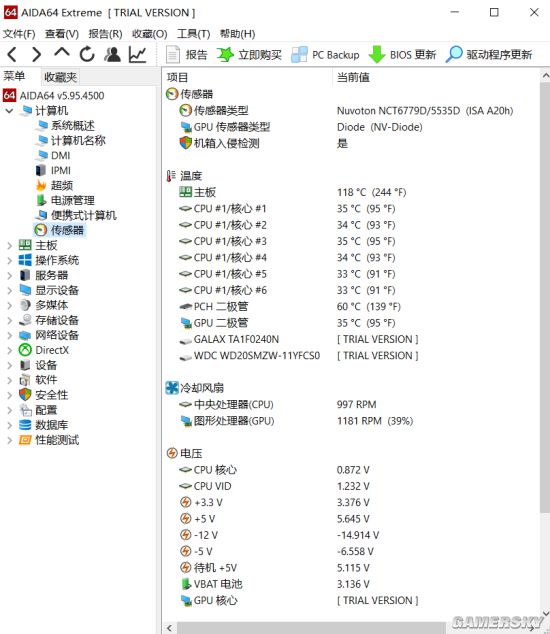Click the PC Backup toolbar button
The image size is (550, 634).
[325, 55]
